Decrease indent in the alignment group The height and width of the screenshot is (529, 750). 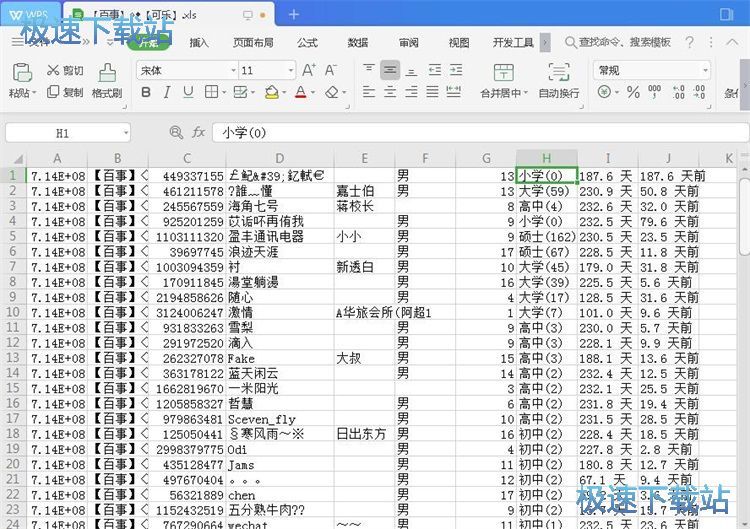click(x=435, y=70)
